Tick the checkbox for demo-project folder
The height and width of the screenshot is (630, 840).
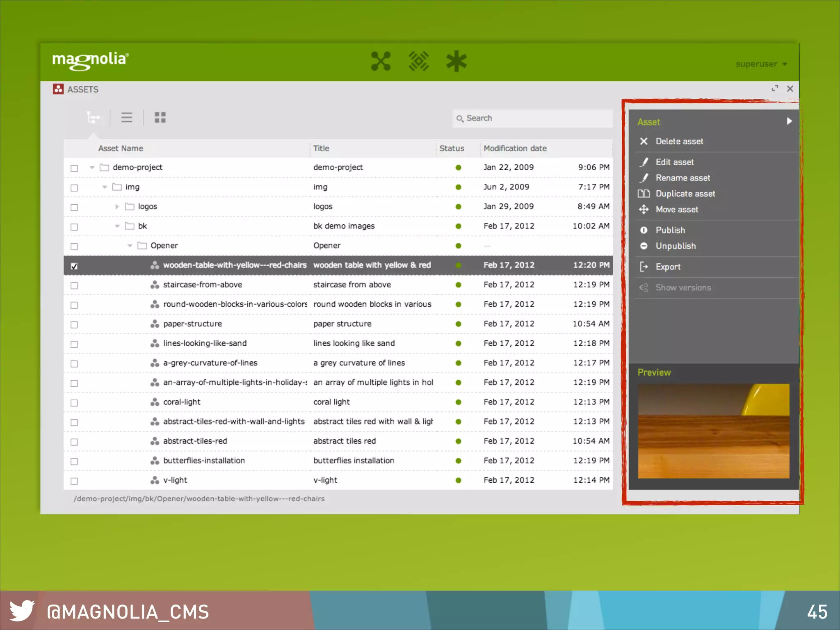pyautogui.click(x=74, y=168)
